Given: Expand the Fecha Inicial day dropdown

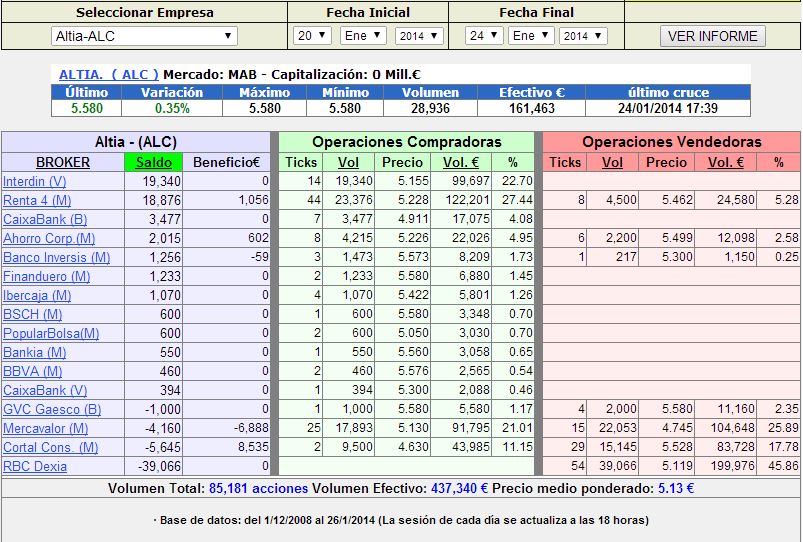Looking at the screenshot, I should 312,36.
